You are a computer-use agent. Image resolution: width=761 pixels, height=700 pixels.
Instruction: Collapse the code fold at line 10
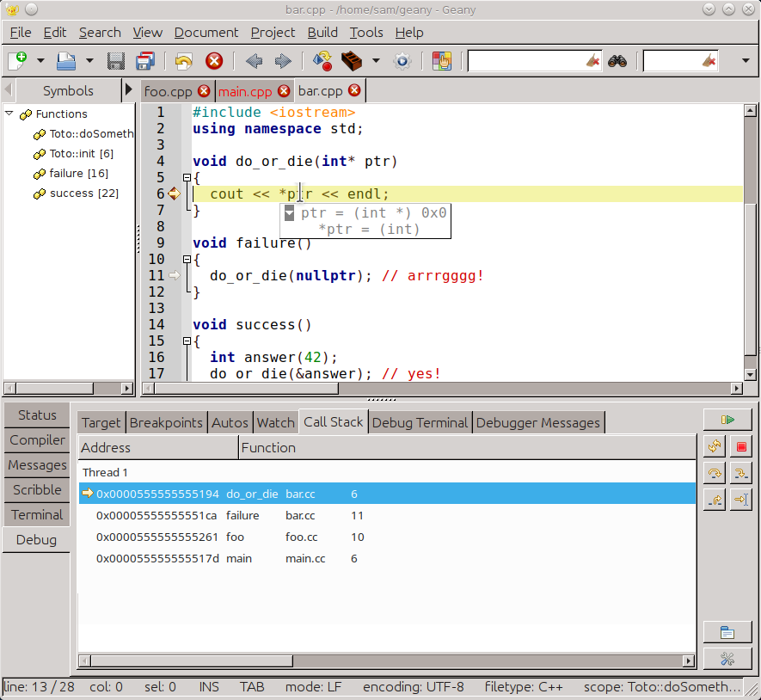187,259
